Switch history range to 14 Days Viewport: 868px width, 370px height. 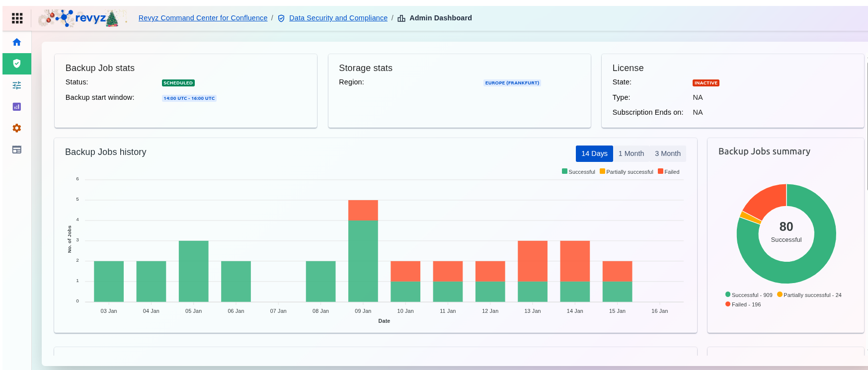(x=594, y=153)
